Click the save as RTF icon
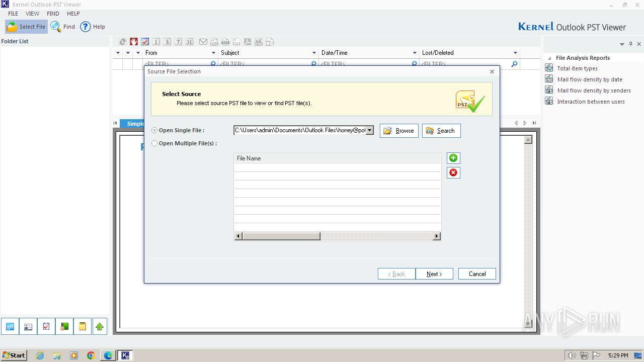 coord(236,42)
